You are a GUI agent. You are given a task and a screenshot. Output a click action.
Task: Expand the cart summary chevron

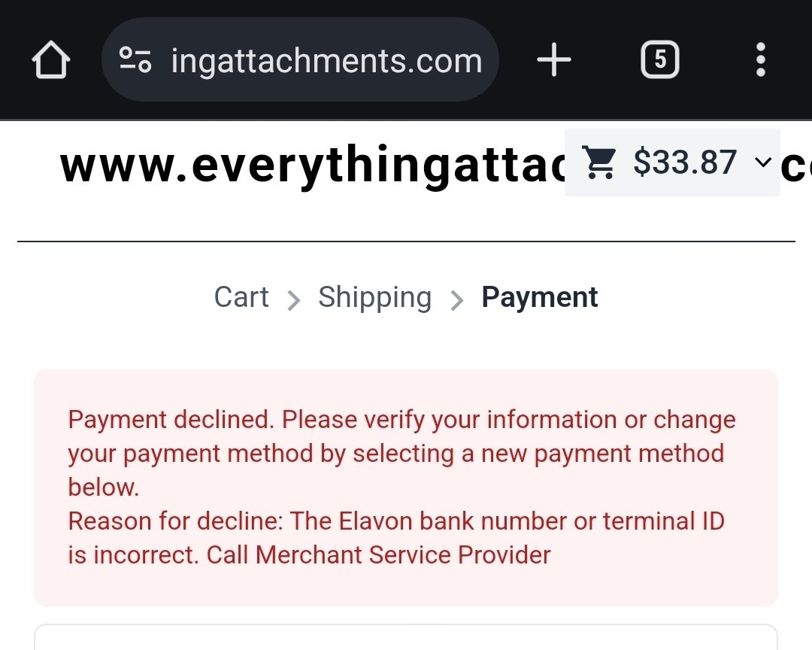[x=762, y=162]
